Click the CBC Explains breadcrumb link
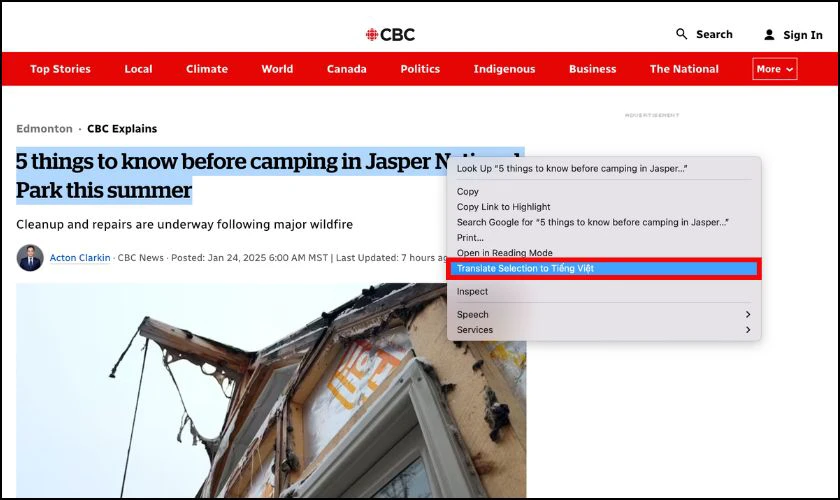Viewport: 840px width, 500px height. [x=122, y=129]
